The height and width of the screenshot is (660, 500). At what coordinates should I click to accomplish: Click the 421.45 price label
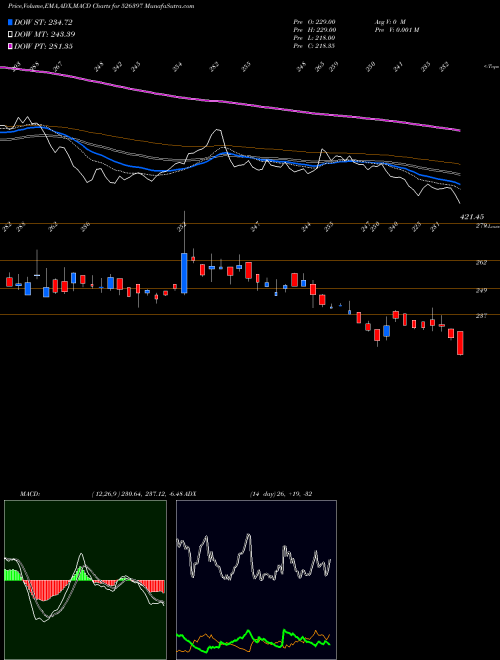472,217
